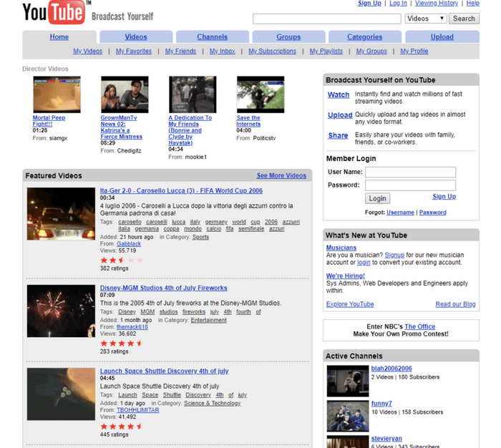Open funny7 channel thumbnail
501x448 pixels.
[347, 415]
